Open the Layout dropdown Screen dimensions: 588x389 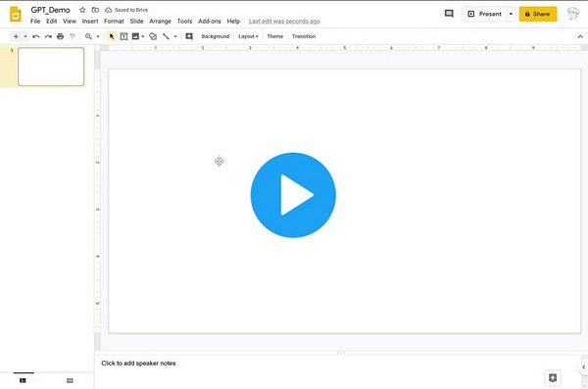coord(248,36)
